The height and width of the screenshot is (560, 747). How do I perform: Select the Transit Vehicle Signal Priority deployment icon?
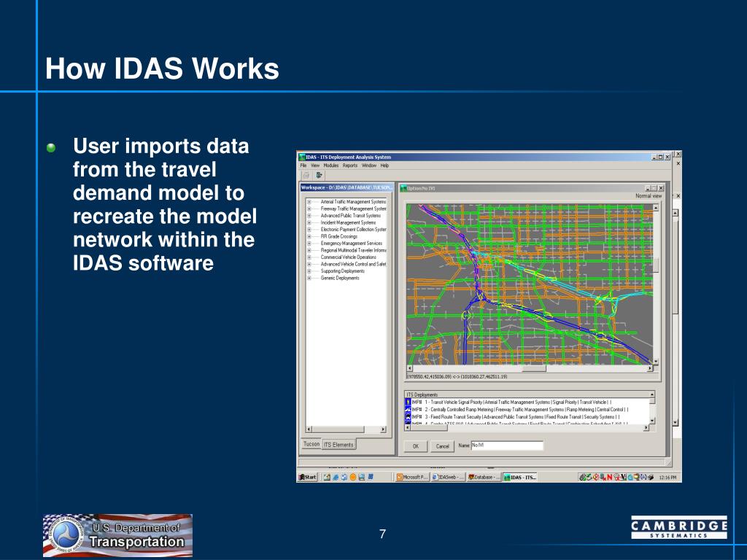click(408, 402)
